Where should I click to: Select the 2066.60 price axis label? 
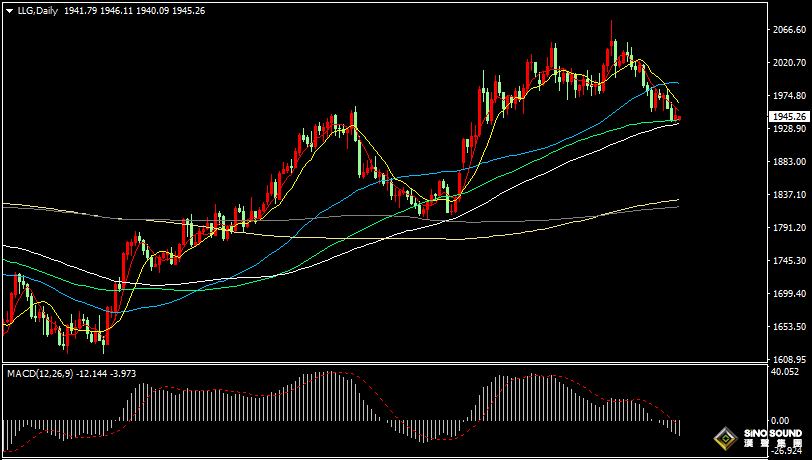click(x=789, y=30)
